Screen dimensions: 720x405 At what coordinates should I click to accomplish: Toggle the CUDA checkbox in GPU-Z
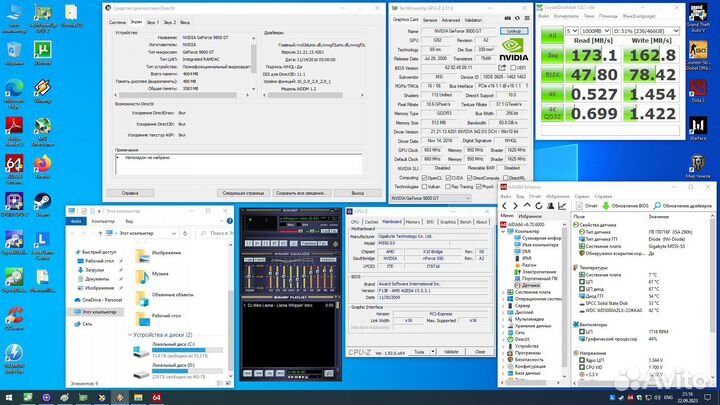click(x=448, y=178)
